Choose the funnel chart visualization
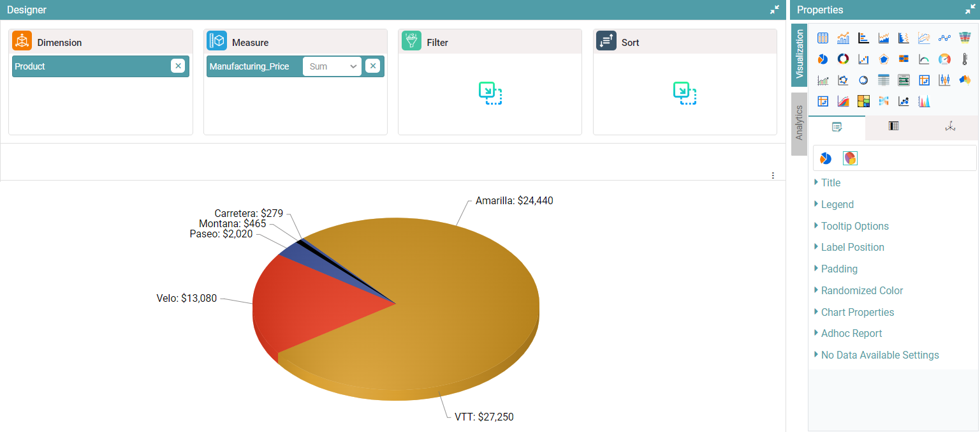The width and height of the screenshot is (980, 432). coord(965,38)
